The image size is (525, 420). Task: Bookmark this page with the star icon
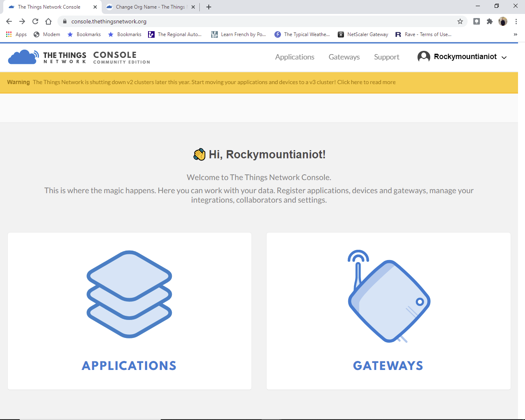pyautogui.click(x=460, y=21)
